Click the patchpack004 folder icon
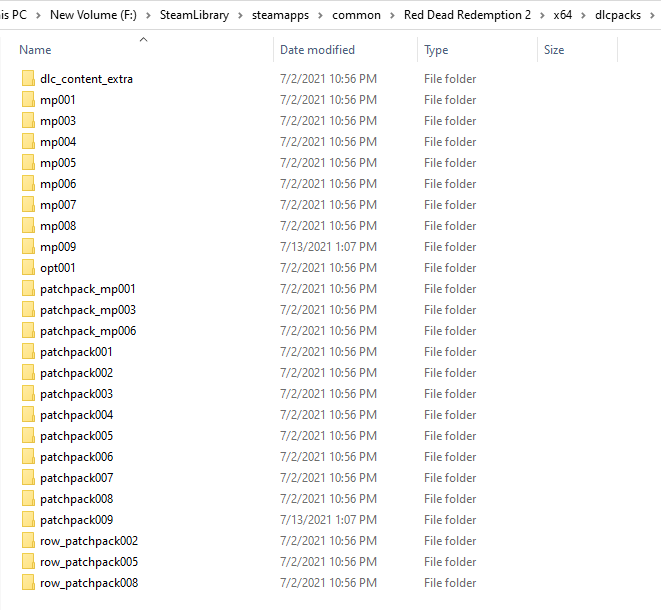 pos(28,415)
